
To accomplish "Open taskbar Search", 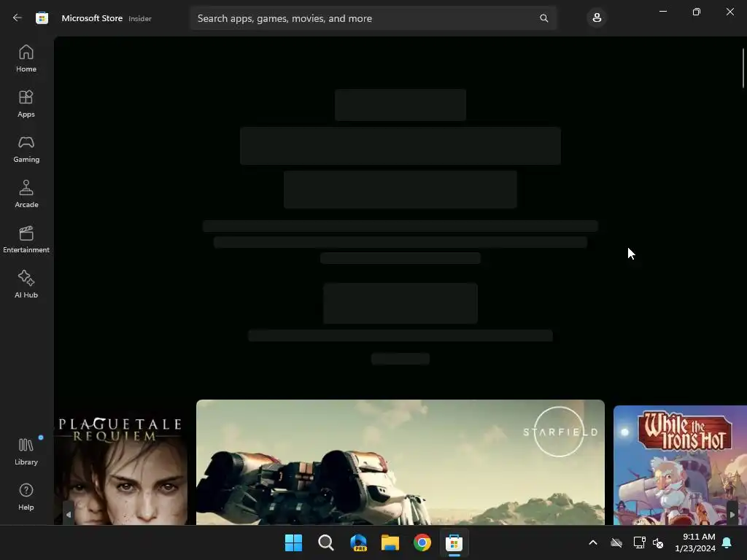I will coord(326,542).
